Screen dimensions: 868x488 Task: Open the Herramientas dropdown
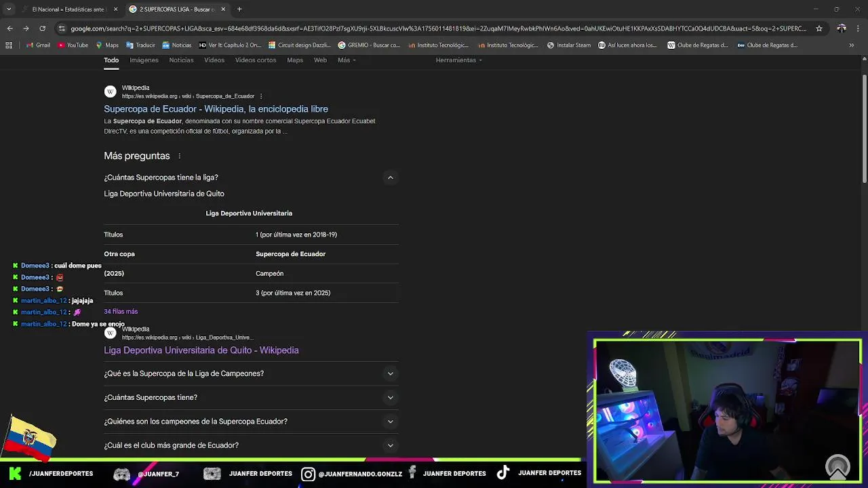tap(459, 60)
